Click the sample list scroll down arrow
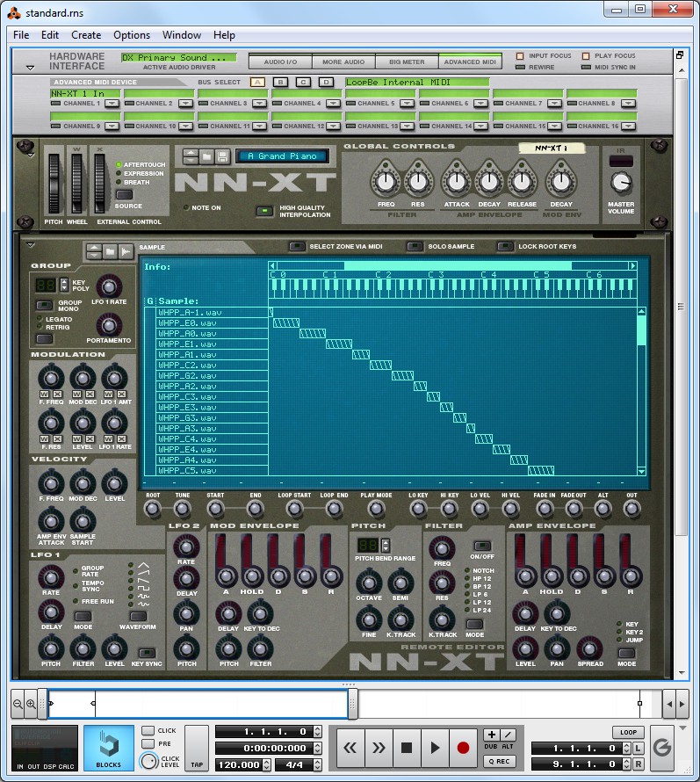The width and height of the screenshot is (700, 782). coord(641,471)
